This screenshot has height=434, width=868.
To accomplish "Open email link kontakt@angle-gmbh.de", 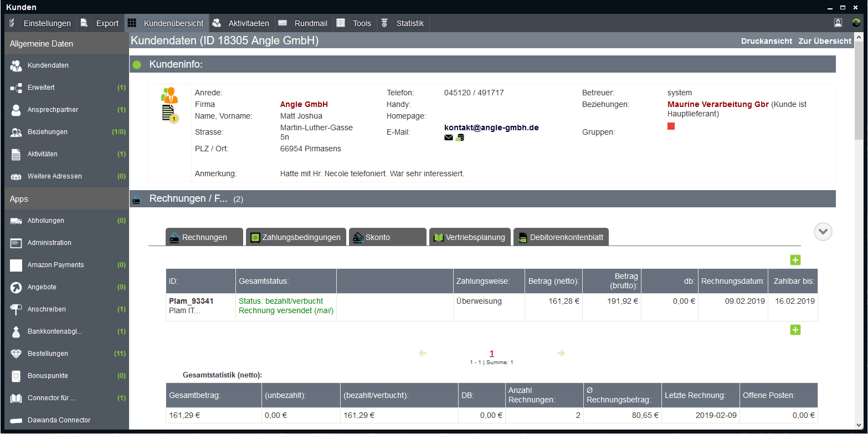I will click(491, 127).
